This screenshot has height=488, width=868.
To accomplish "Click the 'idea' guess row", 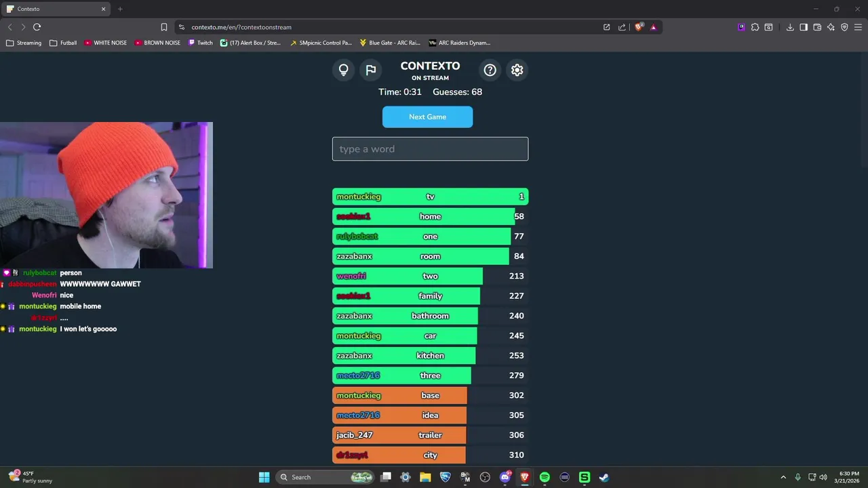I will coord(430,415).
